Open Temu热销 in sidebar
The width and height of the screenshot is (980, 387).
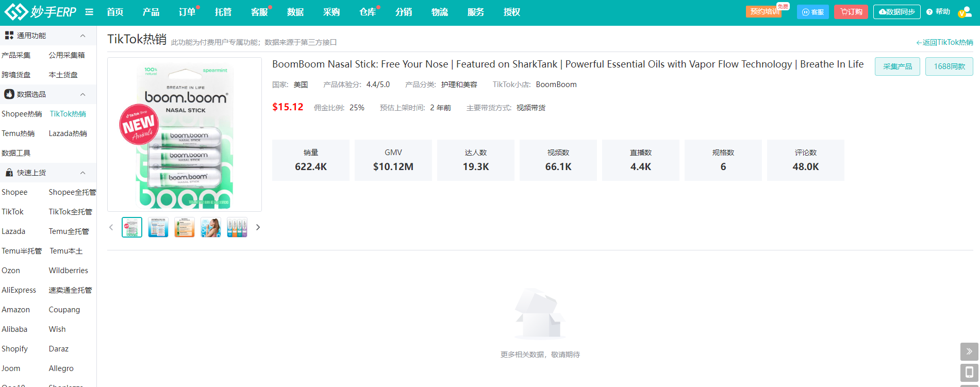(x=18, y=133)
